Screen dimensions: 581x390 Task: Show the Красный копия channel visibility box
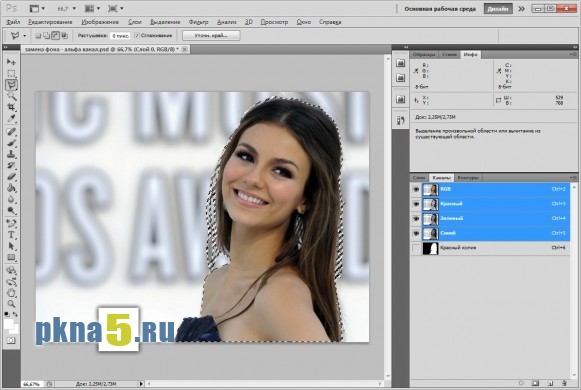tap(416, 248)
